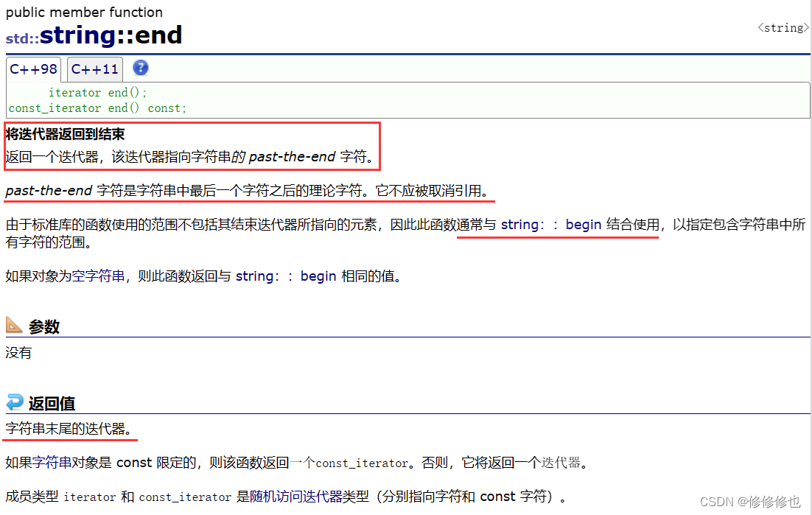Viewport: 812px width, 515px height.
Task: Click the blue question mark help icon
Action: coord(140,69)
